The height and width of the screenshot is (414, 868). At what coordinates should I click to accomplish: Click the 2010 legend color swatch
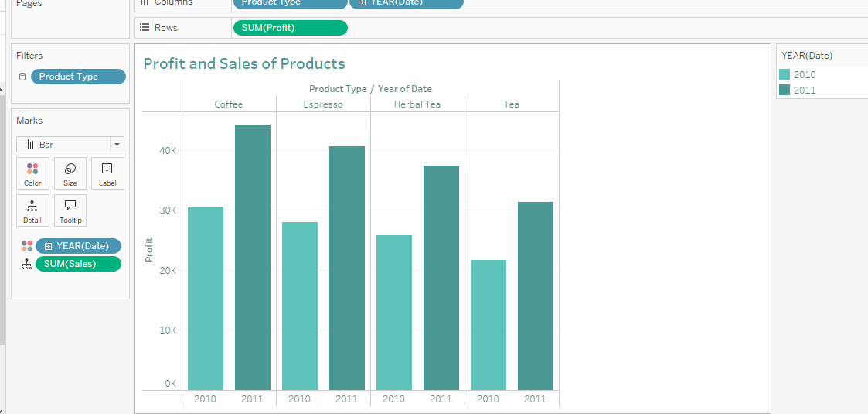[785, 75]
